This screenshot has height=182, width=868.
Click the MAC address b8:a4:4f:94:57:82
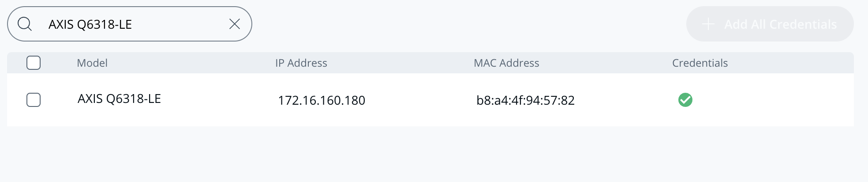pos(525,100)
